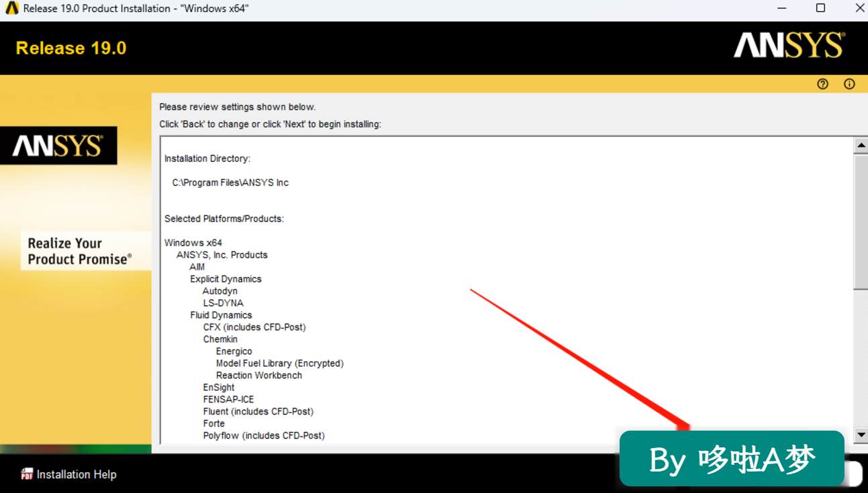This screenshot has height=493, width=868.
Task: Select the 'Autodyn' product row
Action: (220, 291)
